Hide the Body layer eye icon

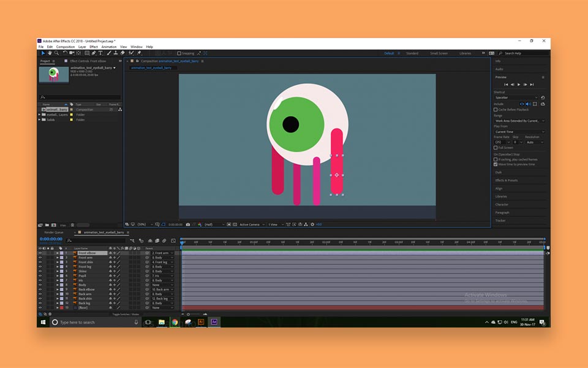pyautogui.click(x=40, y=285)
